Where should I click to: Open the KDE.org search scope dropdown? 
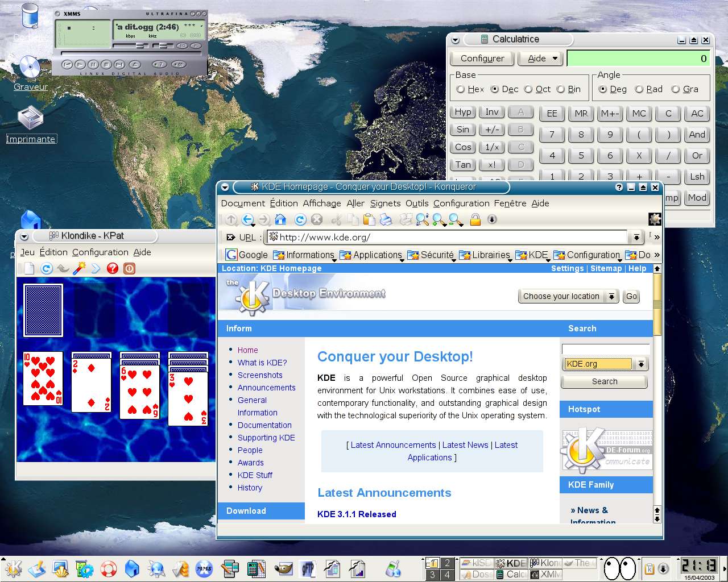(605, 364)
